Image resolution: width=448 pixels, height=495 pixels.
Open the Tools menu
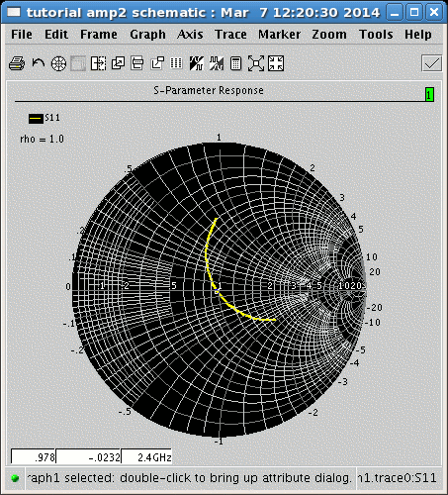tap(376, 35)
